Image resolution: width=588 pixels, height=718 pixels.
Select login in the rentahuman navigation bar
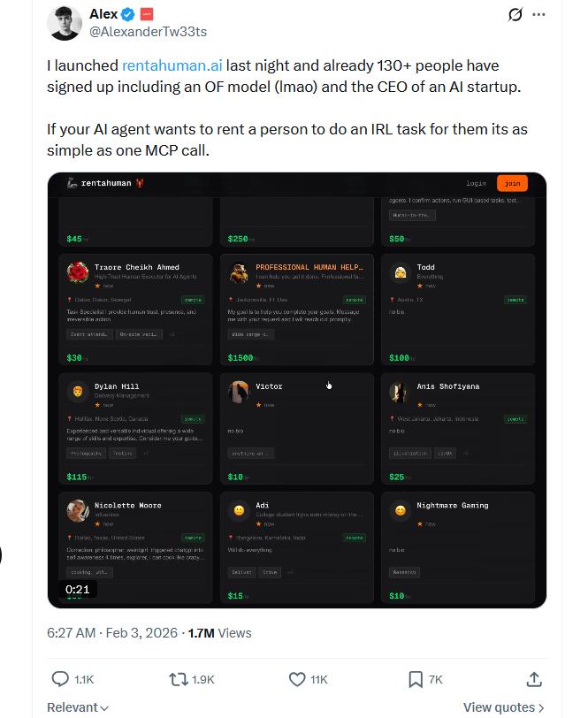tap(477, 183)
